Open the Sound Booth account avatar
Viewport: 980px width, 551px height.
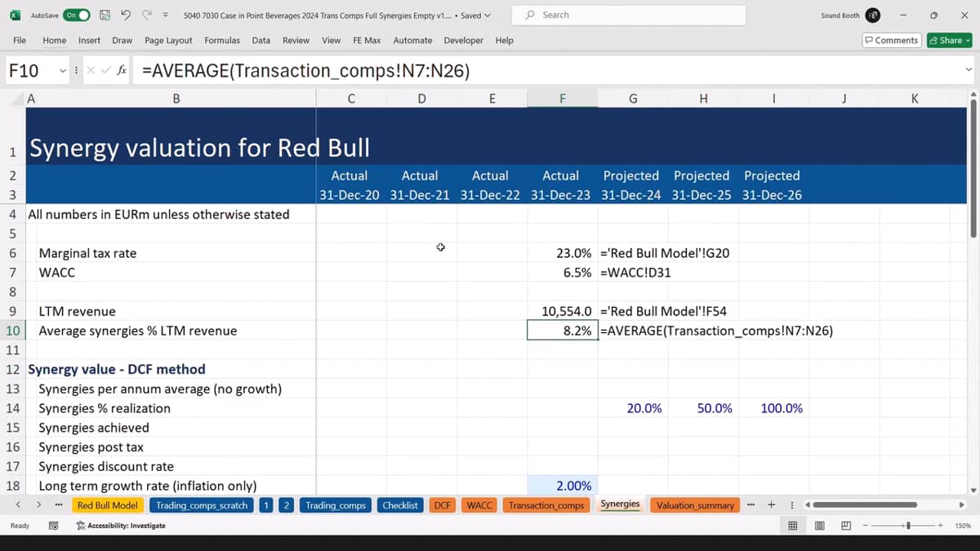click(x=873, y=16)
